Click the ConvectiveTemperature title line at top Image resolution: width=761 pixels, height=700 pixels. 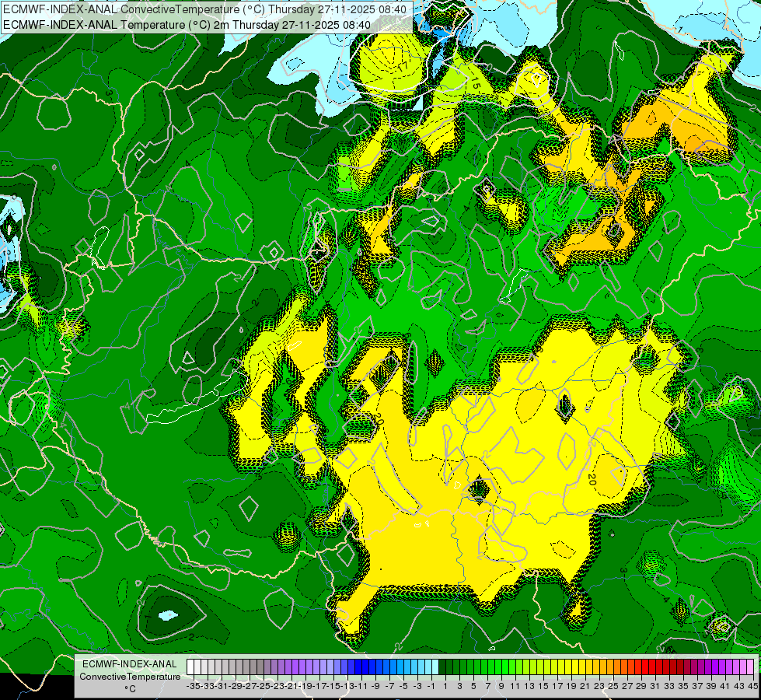204,9
